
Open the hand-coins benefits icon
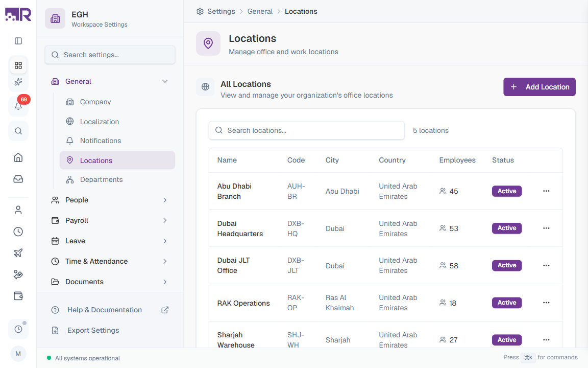[x=18, y=274]
